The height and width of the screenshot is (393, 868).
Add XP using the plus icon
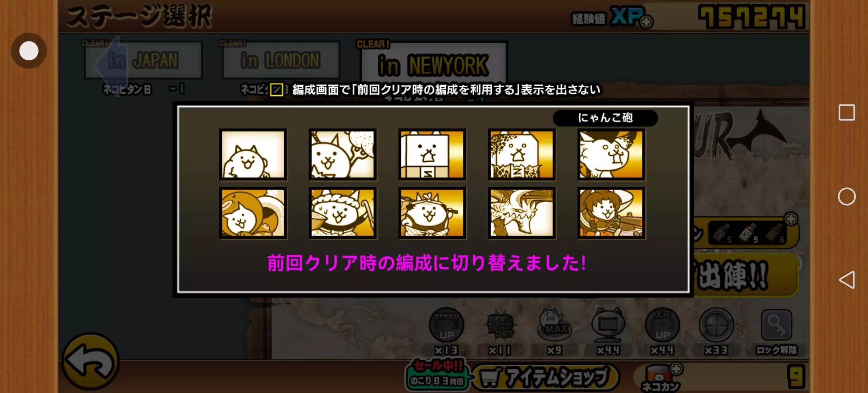[x=646, y=22]
